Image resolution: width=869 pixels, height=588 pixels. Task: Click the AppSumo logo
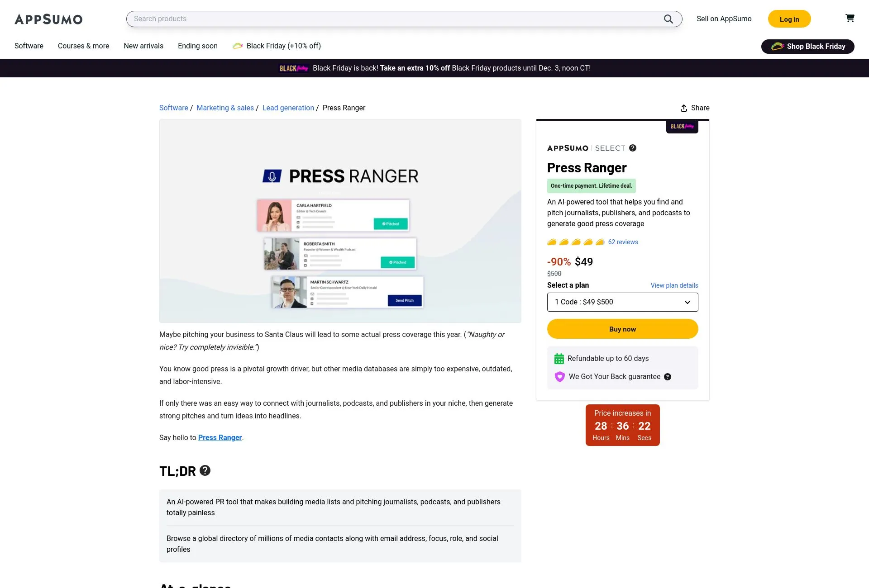click(x=48, y=19)
